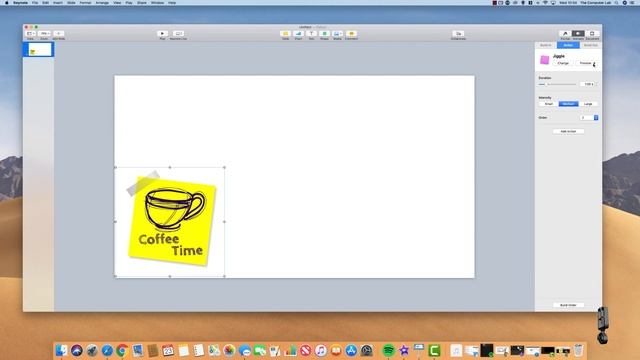
Task: Add a new slide with Add Slide
Action: click(x=58, y=34)
